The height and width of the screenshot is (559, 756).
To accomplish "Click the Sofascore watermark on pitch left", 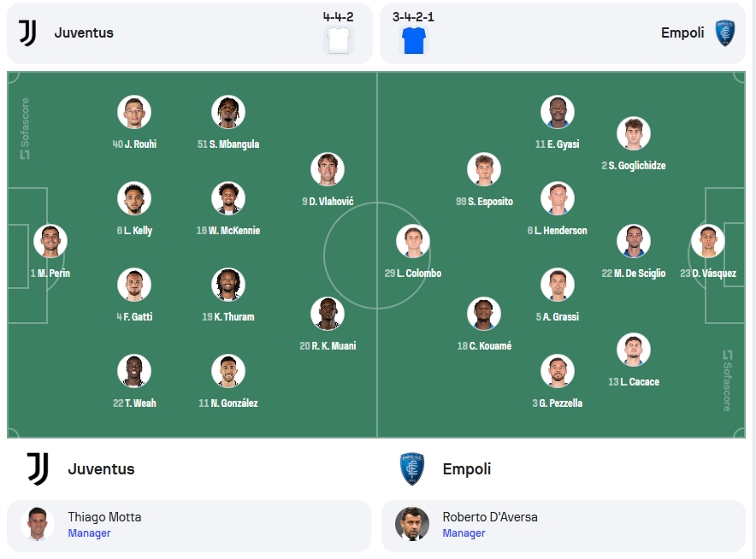I will (x=25, y=128).
